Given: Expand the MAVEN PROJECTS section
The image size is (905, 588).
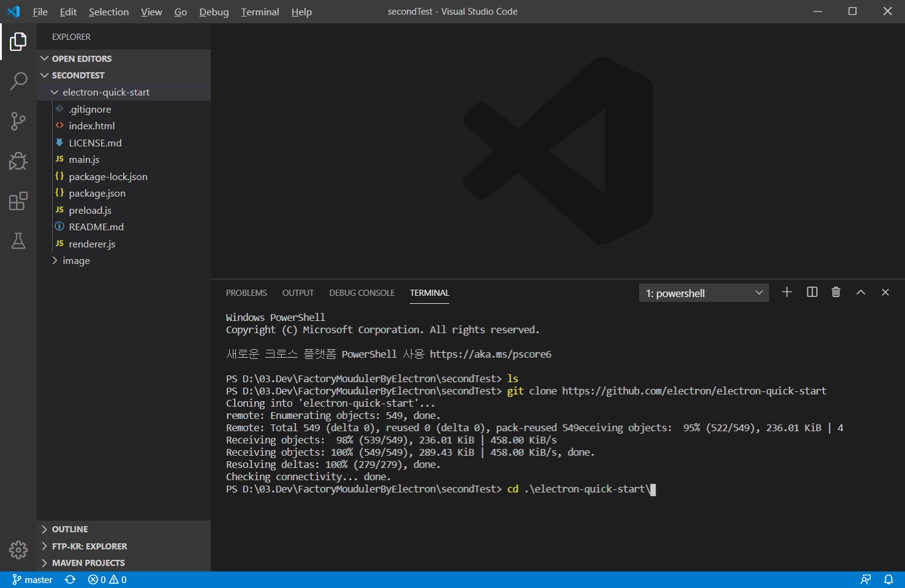Looking at the screenshot, I should (124, 563).
